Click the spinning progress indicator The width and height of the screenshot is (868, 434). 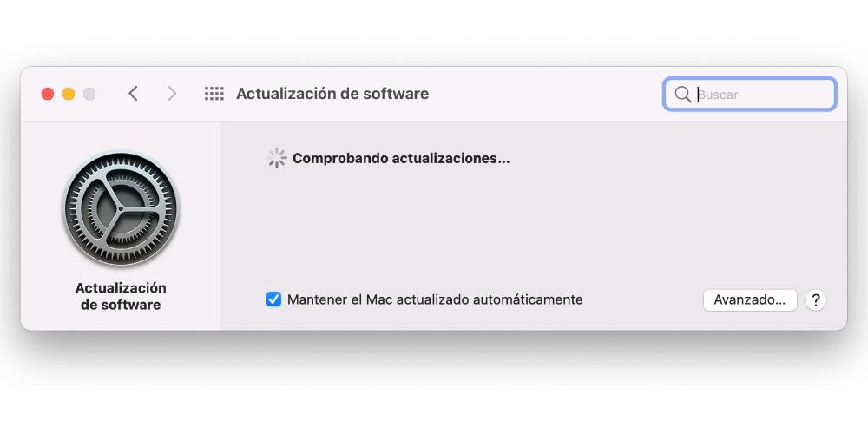pos(277,158)
